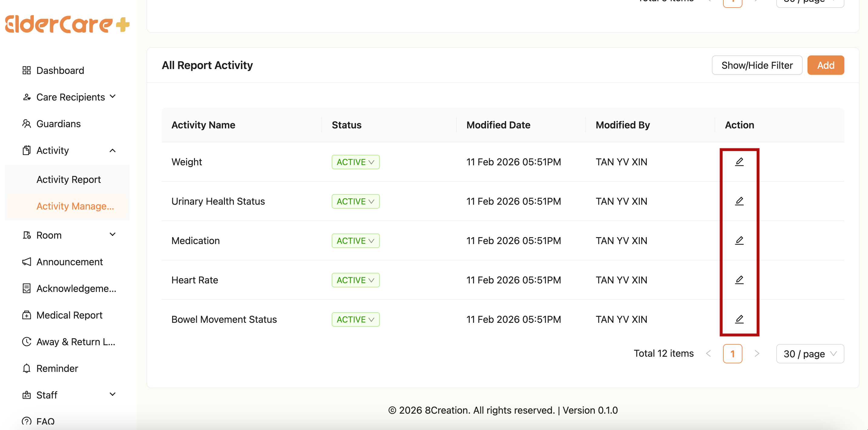Edit the Heart Rate activity row
This screenshot has height=430, width=868.
tap(739, 280)
